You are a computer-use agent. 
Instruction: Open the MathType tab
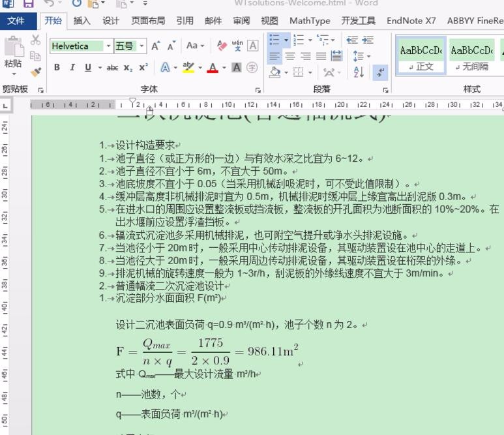(310, 21)
